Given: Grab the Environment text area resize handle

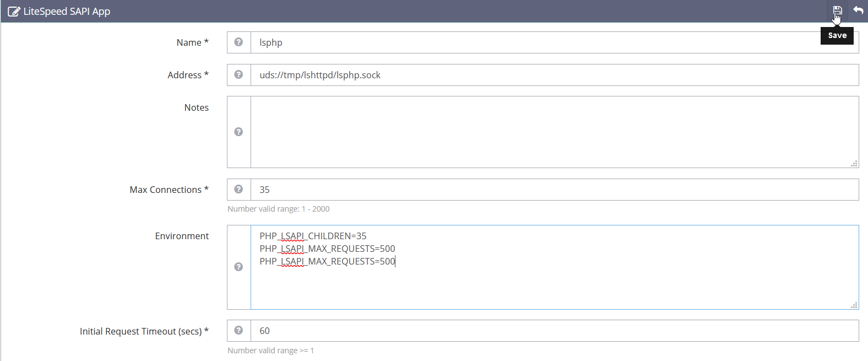Looking at the screenshot, I should point(854,305).
